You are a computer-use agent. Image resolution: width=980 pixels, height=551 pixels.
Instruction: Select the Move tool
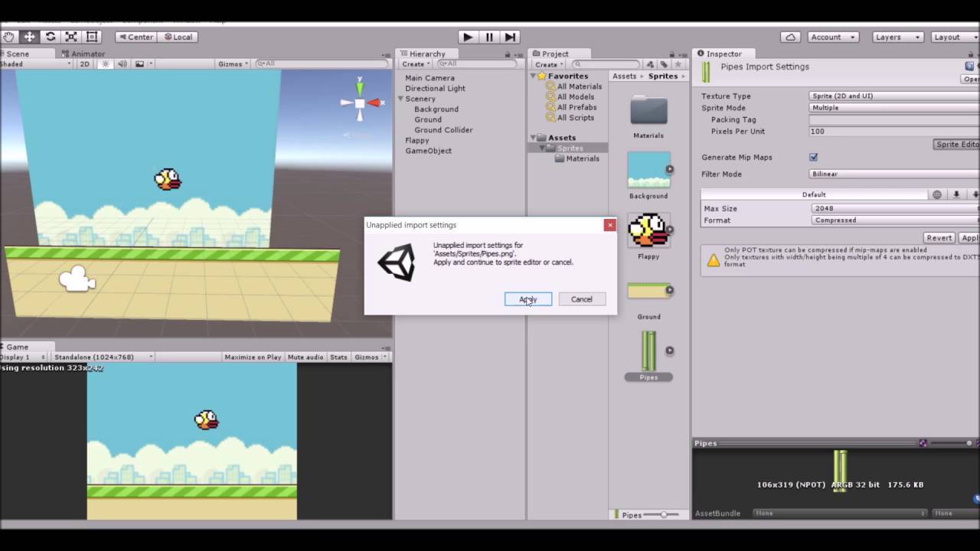[29, 37]
